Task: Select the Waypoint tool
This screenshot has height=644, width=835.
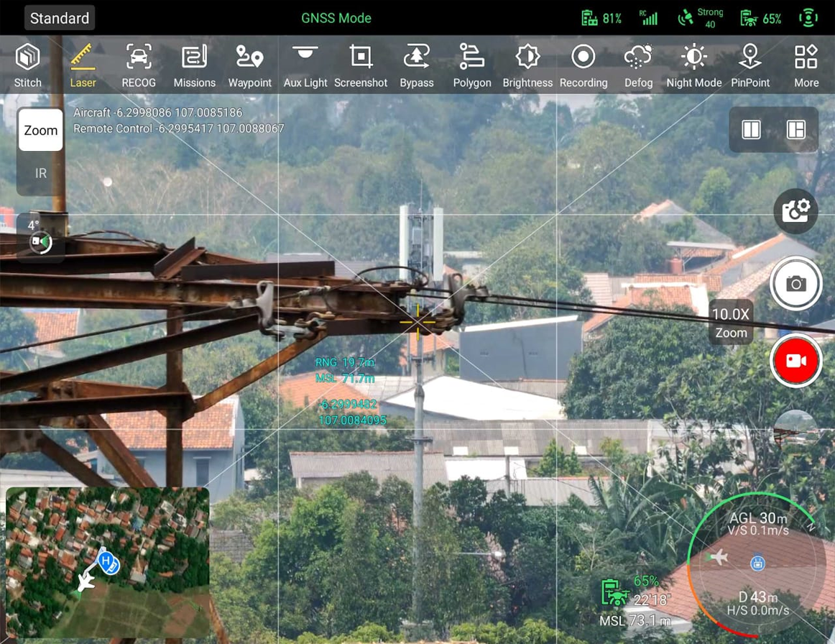Action: coord(249,65)
